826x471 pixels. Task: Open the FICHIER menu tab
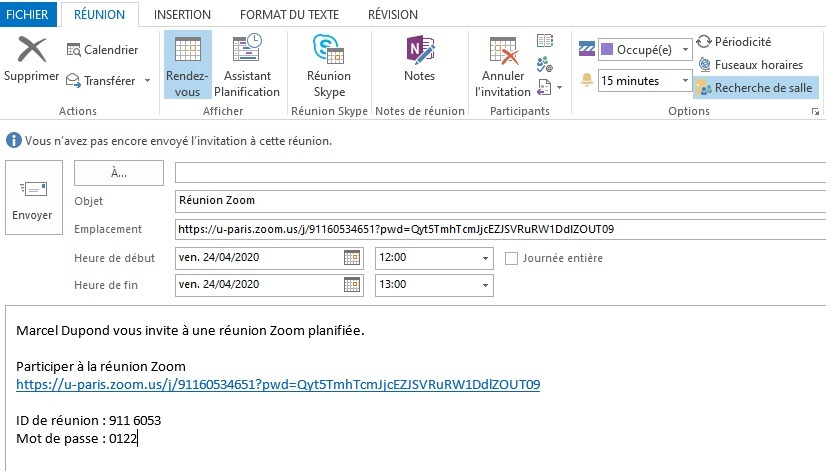[x=29, y=14]
